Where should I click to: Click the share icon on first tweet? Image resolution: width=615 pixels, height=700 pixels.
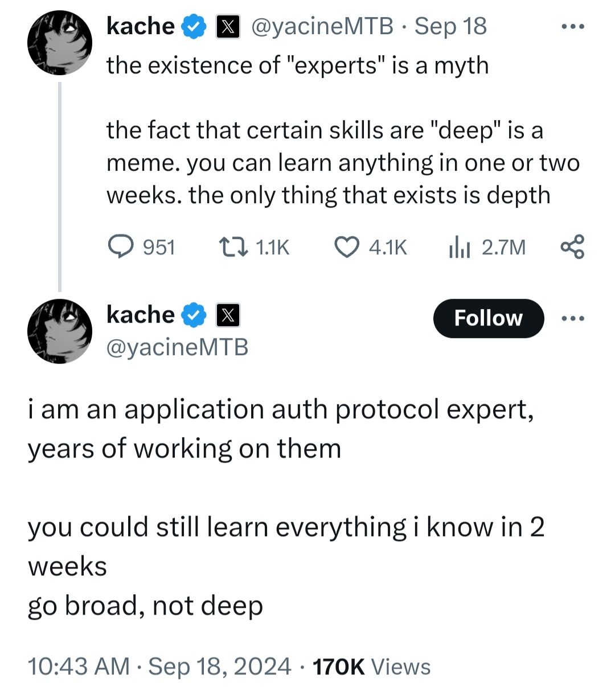[572, 247]
